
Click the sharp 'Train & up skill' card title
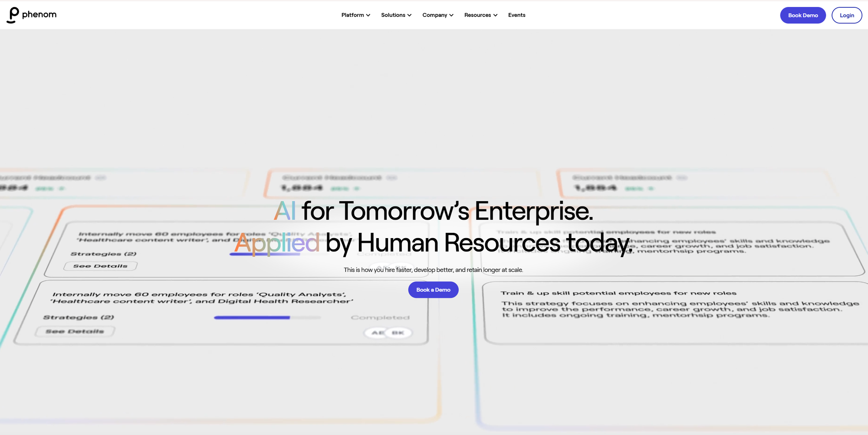[x=618, y=293]
